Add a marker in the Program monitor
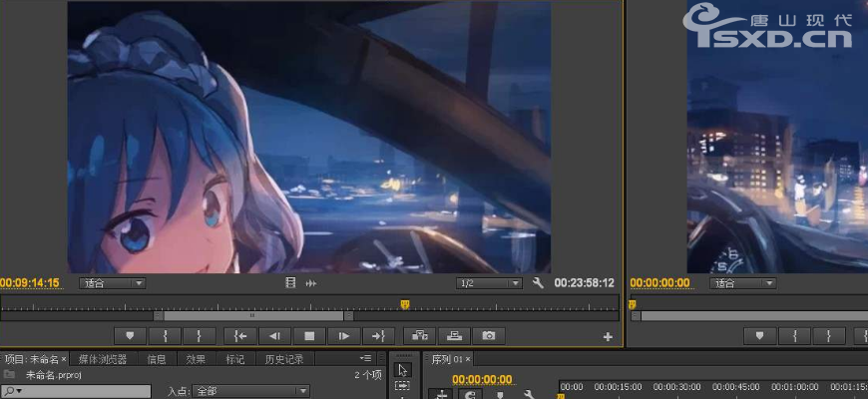The height and width of the screenshot is (399, 868). click(759, 335)
